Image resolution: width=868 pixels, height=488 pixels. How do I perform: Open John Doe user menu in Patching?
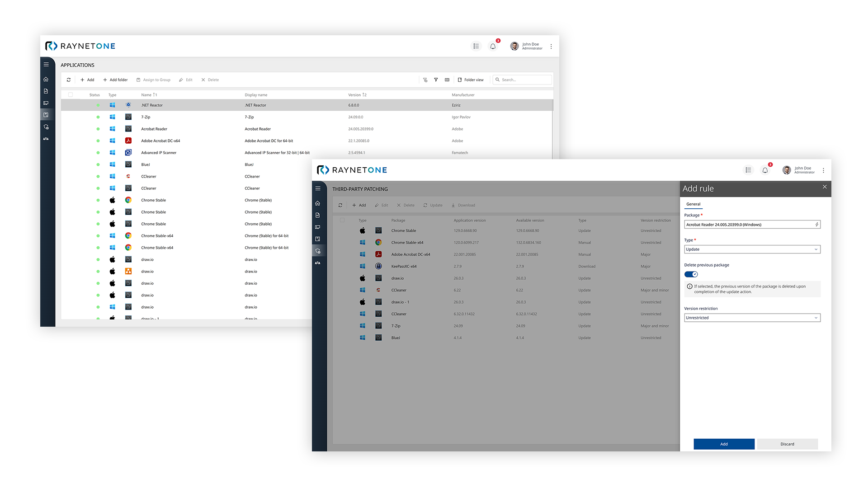(798, 170)
